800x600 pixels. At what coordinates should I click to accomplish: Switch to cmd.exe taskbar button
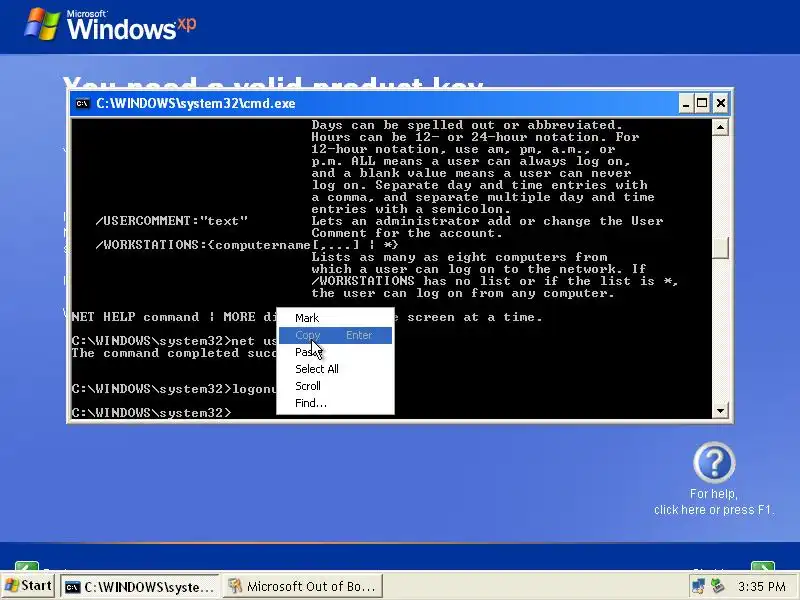(x=140, y=587)
